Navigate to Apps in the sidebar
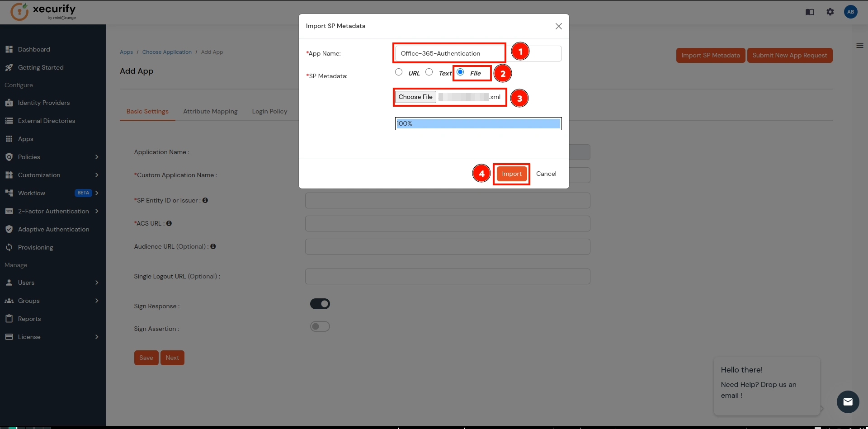This screenshot has height=429, width=868. point(25,139)
